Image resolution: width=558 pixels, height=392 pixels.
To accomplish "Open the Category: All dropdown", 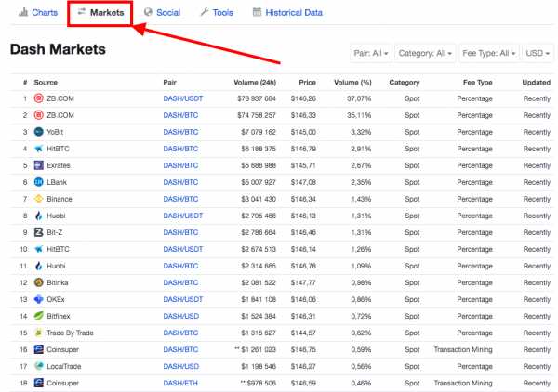I will coord(425,53).
